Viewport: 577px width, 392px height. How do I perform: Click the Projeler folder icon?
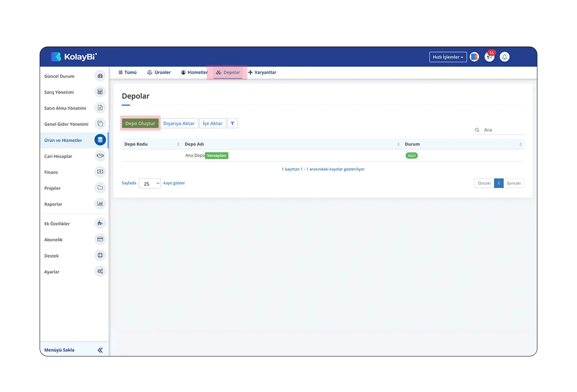(100, 187)
